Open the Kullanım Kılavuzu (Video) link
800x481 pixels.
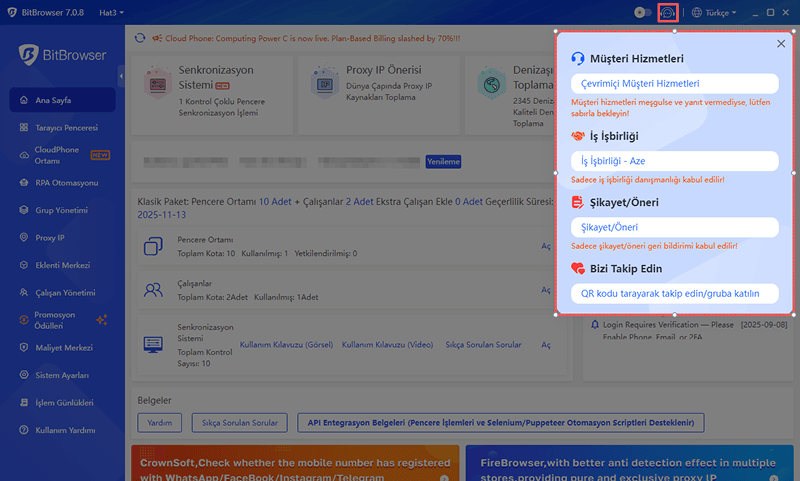pyautogui.click(x=388, y=345)
